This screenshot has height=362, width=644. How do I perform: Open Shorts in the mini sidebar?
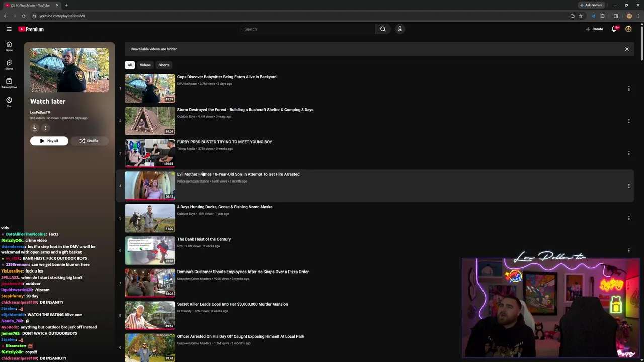pos(9,65)
